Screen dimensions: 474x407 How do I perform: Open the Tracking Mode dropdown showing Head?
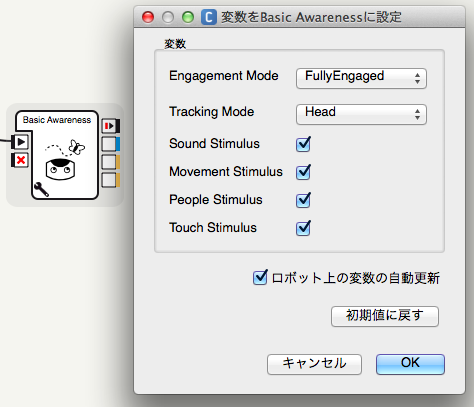(x=361, y=114)
